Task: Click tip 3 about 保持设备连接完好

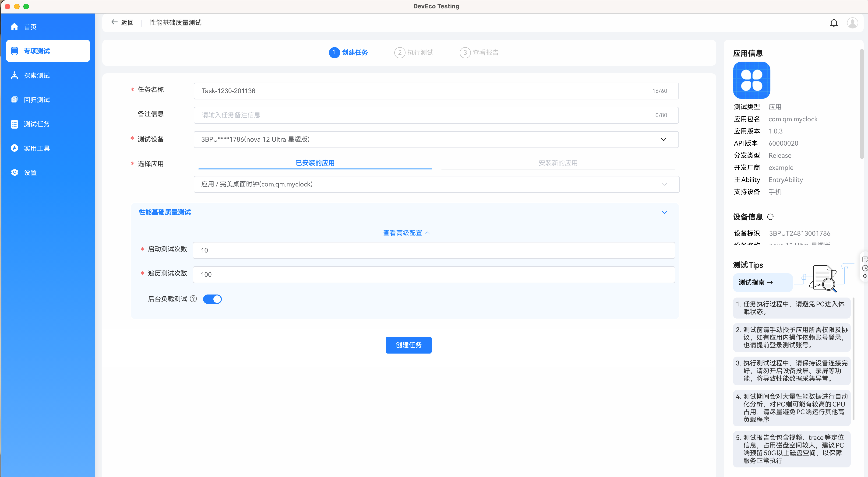Action: (791, 371)
